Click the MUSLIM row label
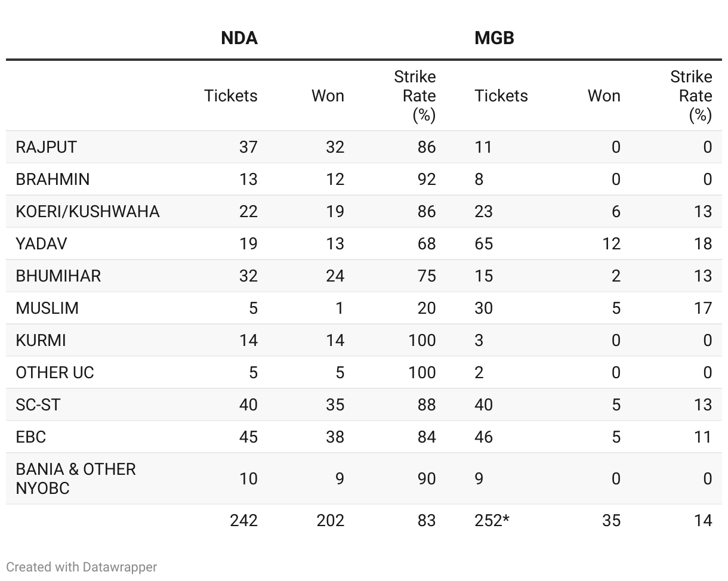 47,308
